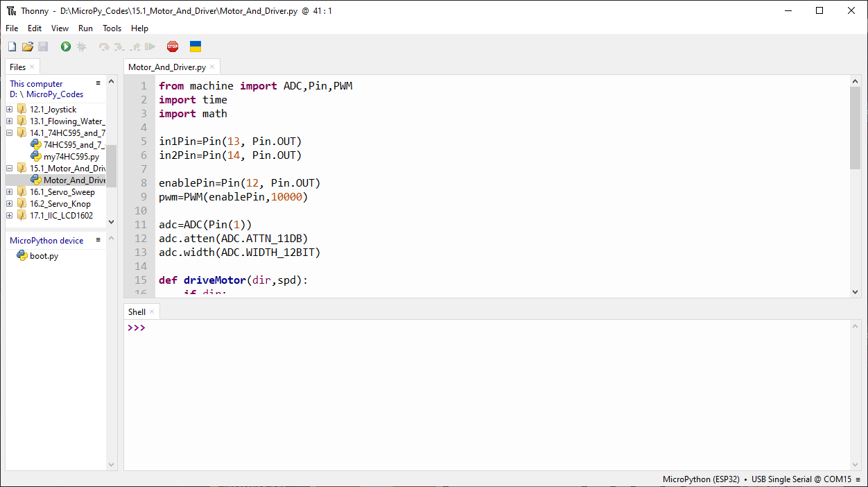Click line number 8 in gutter
Viewport: 868px width, 487px height.
(x=144, y=183)
